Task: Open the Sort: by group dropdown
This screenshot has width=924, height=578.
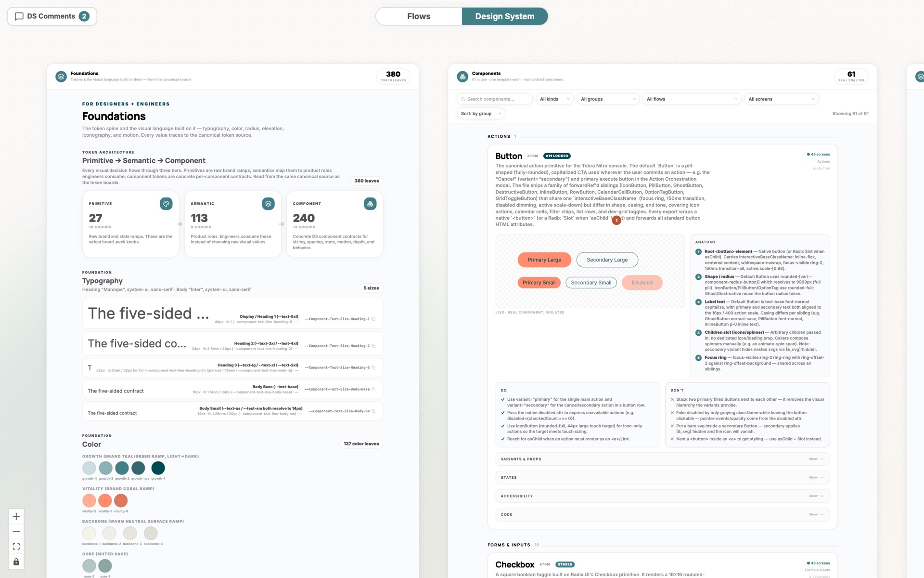Action: point(481,114)
